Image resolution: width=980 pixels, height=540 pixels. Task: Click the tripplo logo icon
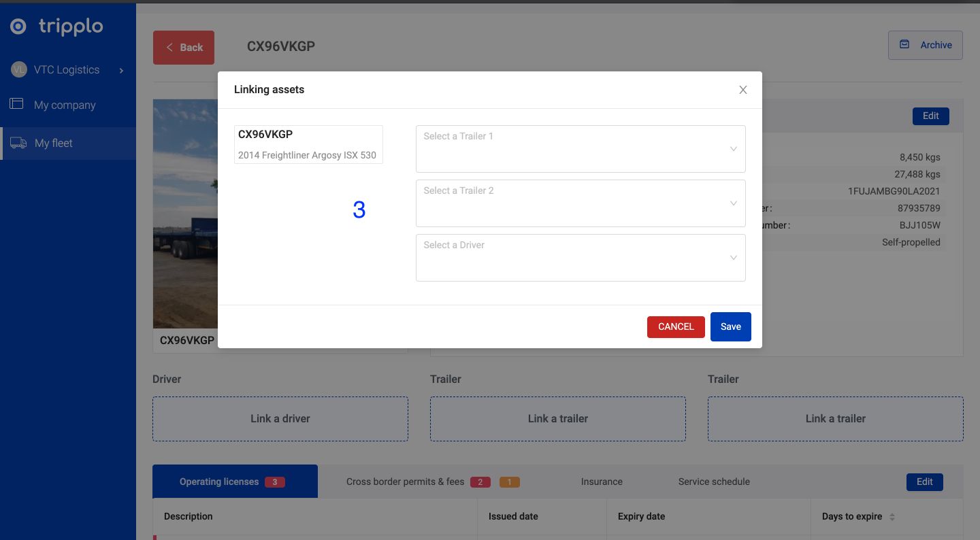[x=18, y=27]
